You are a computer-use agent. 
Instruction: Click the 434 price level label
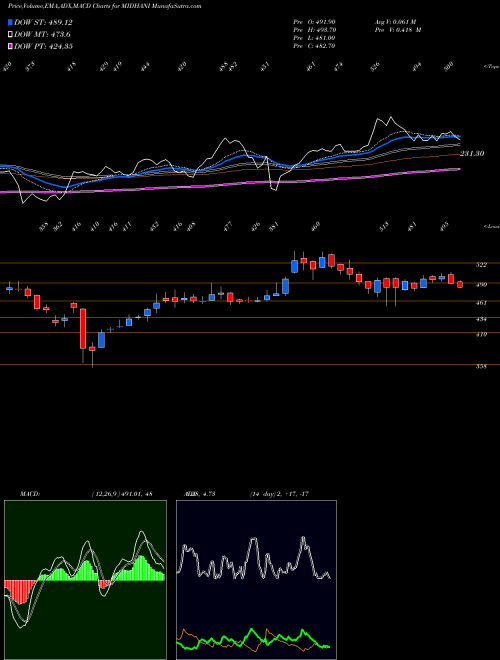pos(481,319)
